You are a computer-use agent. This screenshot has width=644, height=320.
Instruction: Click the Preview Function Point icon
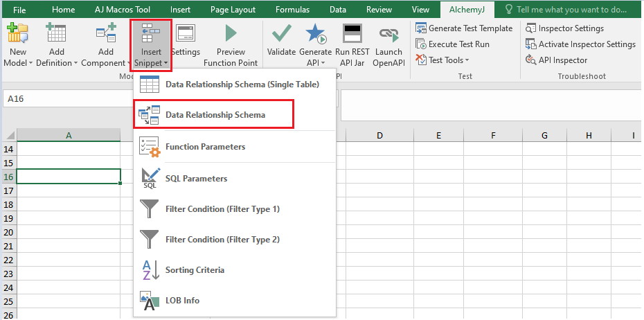click(231, 33)
